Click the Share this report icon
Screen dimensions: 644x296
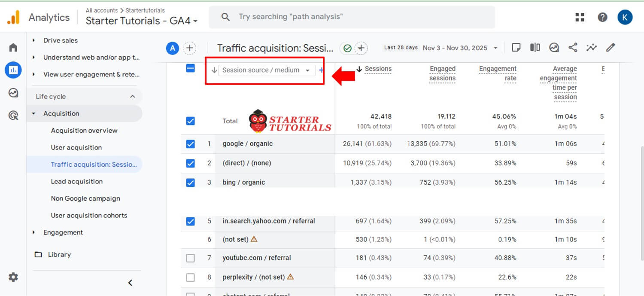click(x=573, y=48)
